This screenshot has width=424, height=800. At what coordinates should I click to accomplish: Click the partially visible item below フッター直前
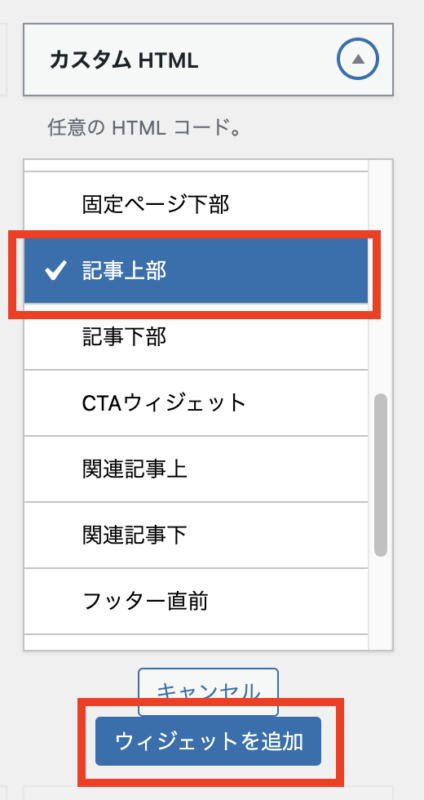(196, 642)
